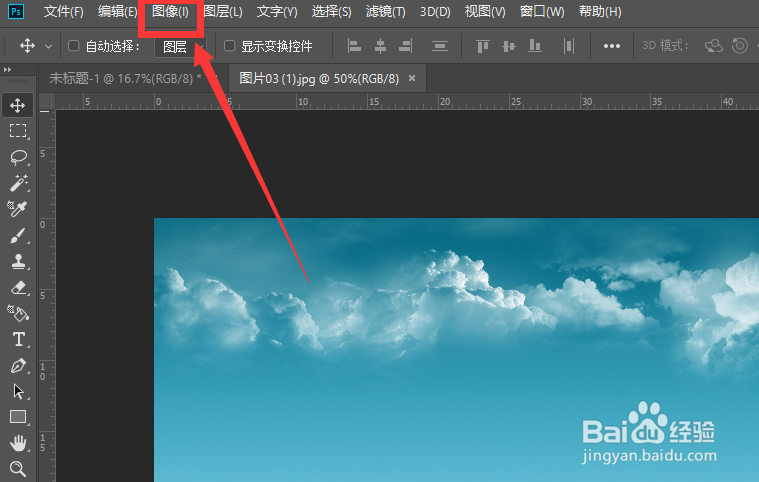Open the 帮助(H) menu
Image resolution: width=759 pixels, height=482 pixels.
point(600,12)
